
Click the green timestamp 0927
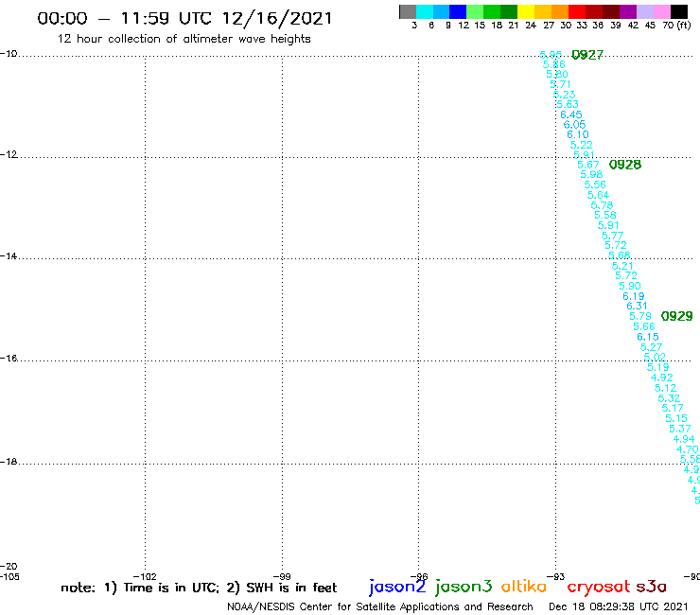point(587,55)
